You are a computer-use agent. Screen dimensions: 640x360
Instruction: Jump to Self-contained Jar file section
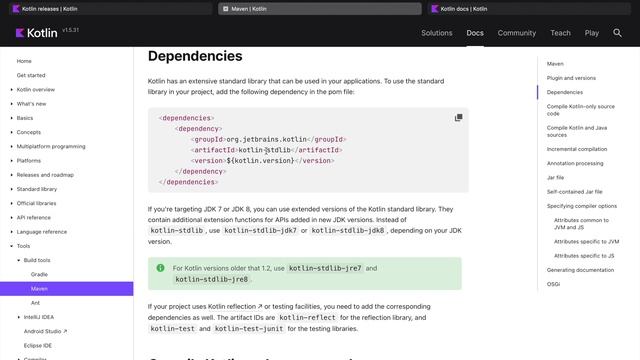[574, 192]
